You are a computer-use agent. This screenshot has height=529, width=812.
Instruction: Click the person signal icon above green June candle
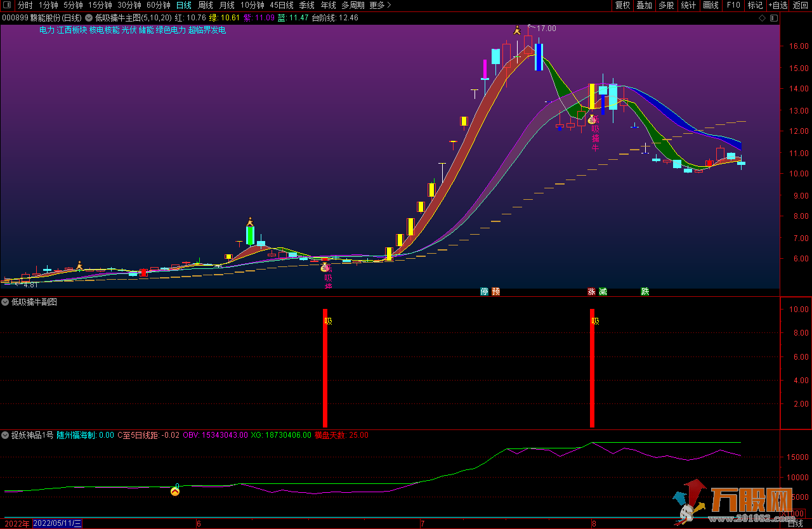click(x=250, y=221)
